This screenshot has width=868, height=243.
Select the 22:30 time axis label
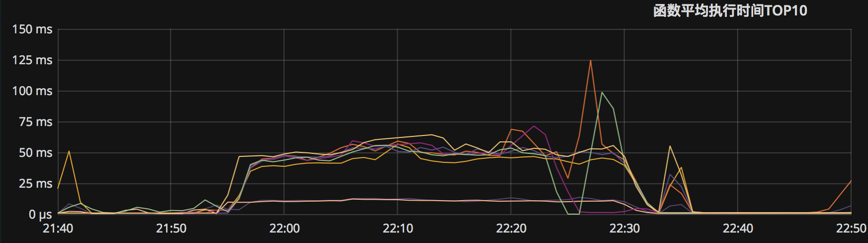[624, 229]
